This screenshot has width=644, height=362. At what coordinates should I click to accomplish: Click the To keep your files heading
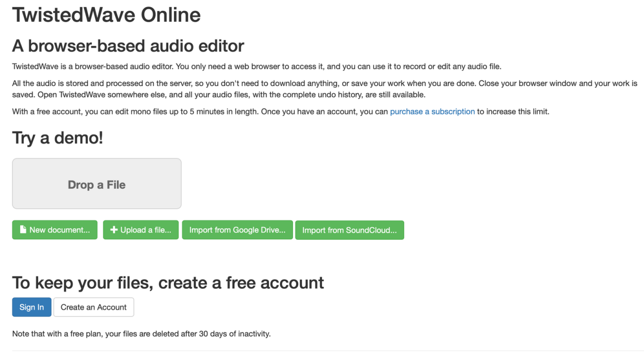point(168,283)
